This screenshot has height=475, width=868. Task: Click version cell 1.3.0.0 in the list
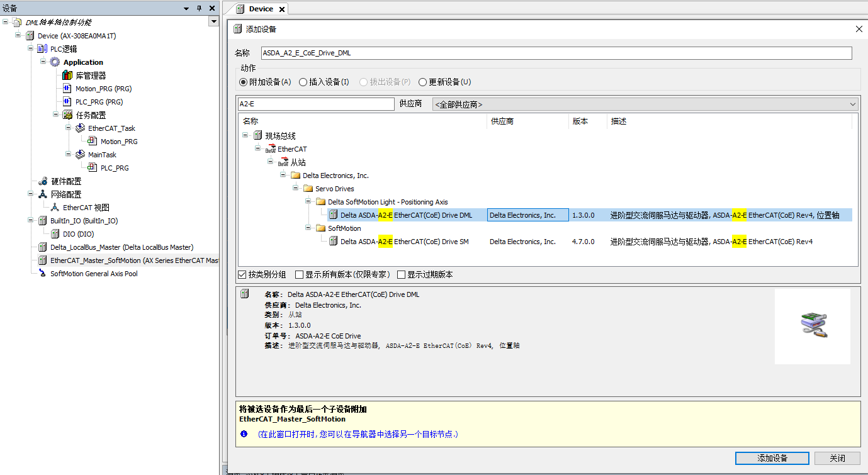click(583, 215)
